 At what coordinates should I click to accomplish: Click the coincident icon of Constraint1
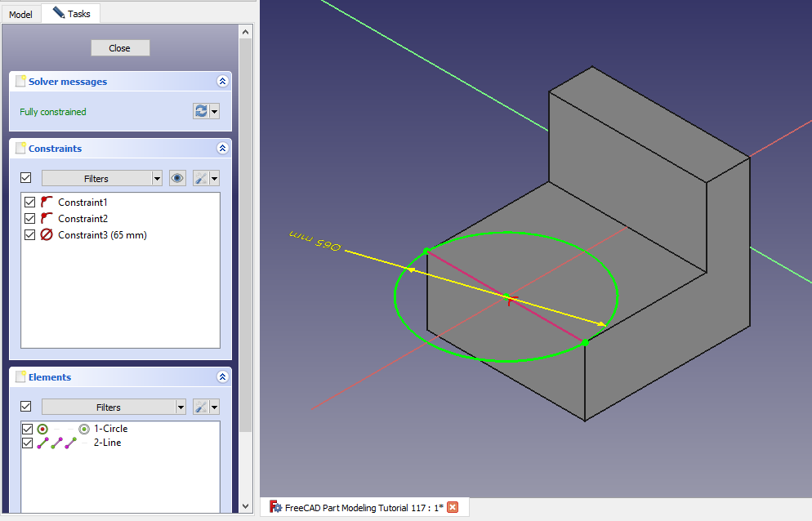pyautogui.click(x=47, y=203)
